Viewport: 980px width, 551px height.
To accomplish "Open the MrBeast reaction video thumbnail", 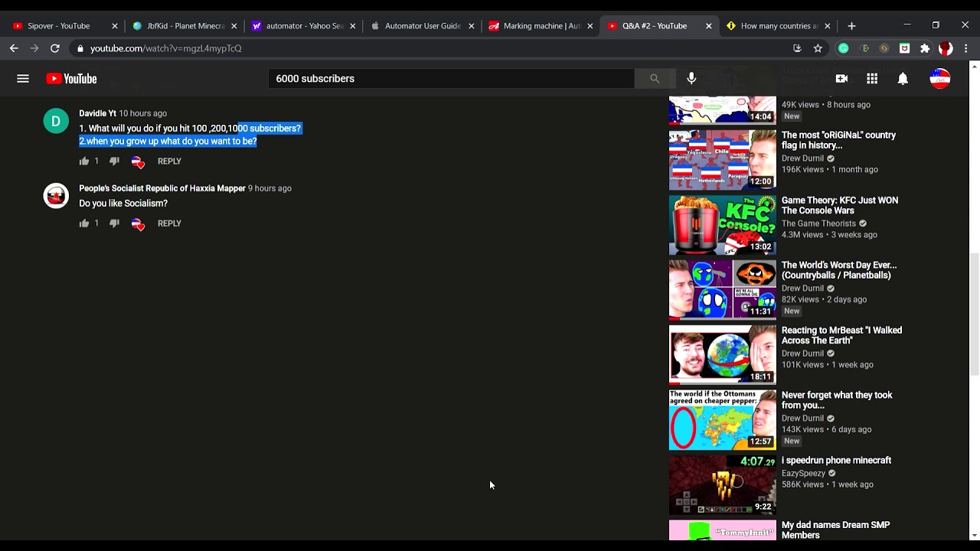I will coord(722,355).
